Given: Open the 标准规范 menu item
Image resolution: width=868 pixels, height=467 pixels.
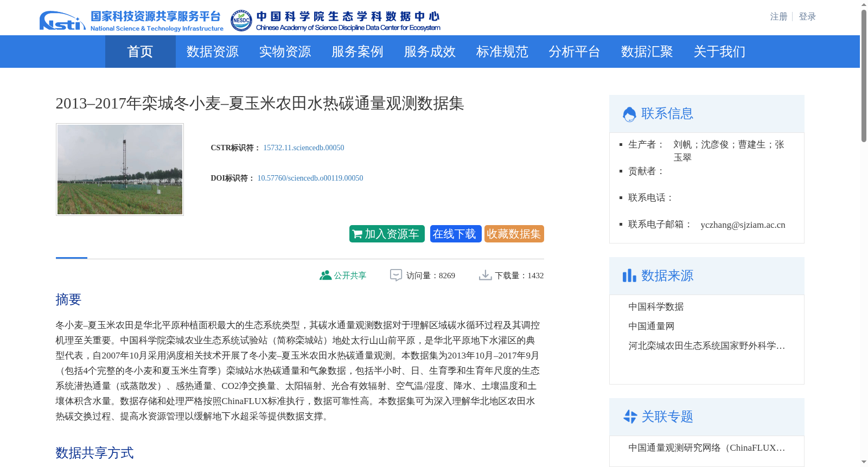Looking at the screenshot, I should click(x=502, y=52).
